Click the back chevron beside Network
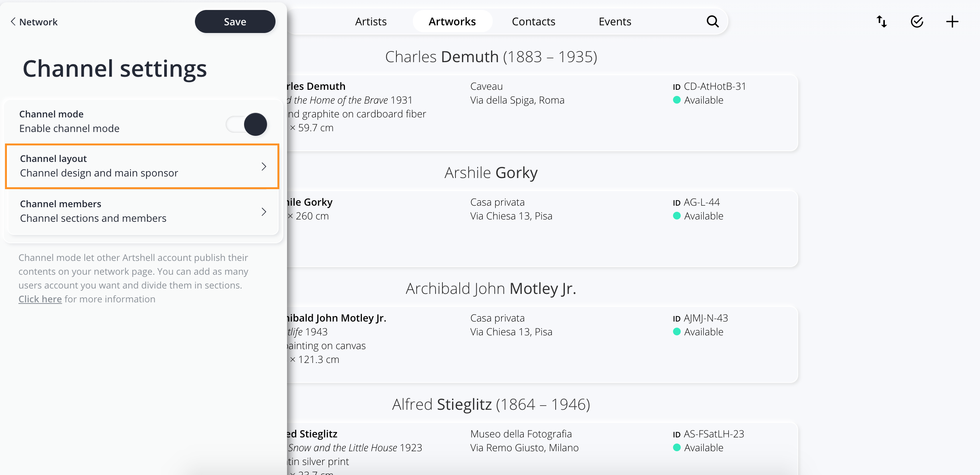 coord(13,21)
